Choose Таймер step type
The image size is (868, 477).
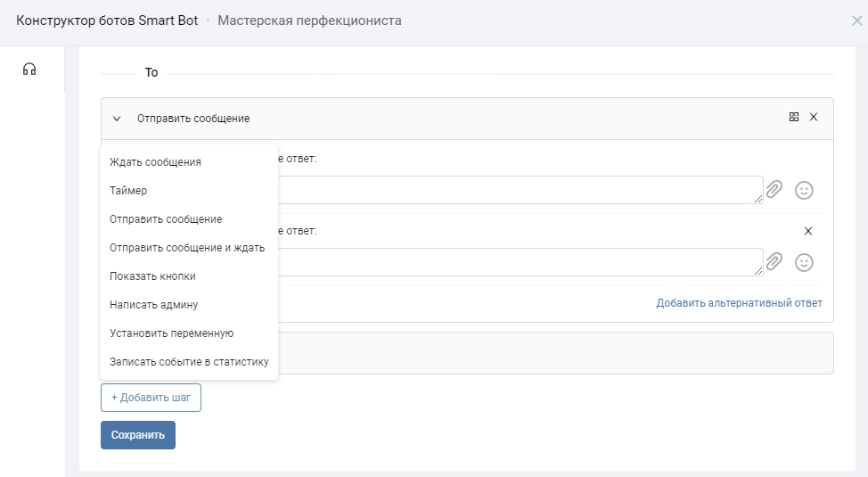click(128, 191)
